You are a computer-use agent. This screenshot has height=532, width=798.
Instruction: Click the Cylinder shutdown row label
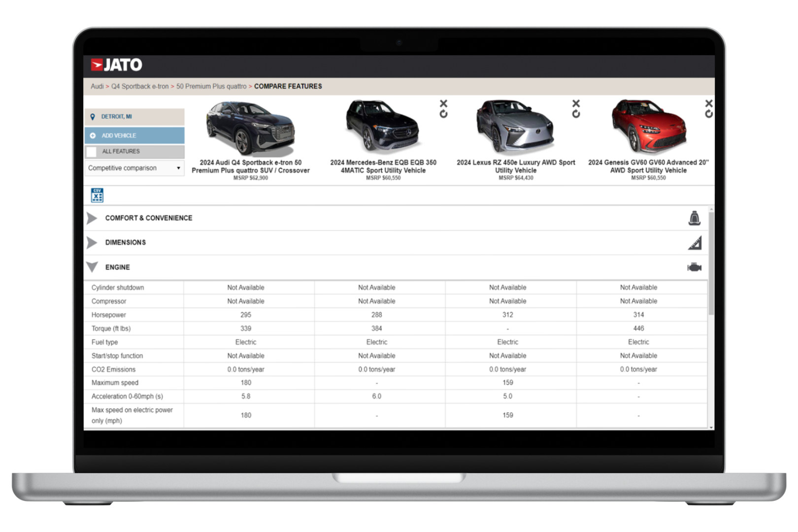pyautogui.click(x=118, y=288)
